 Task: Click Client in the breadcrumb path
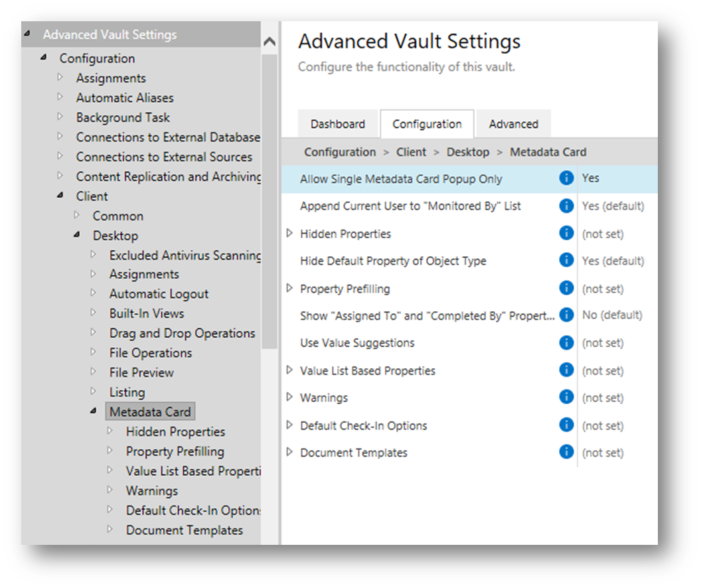pos(411,152)
